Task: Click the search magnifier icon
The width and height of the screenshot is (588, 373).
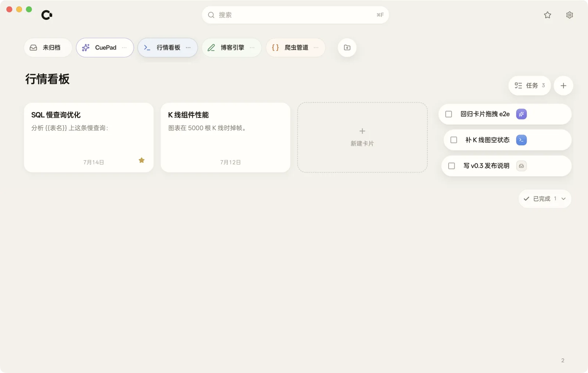Action: click(211, 15)
